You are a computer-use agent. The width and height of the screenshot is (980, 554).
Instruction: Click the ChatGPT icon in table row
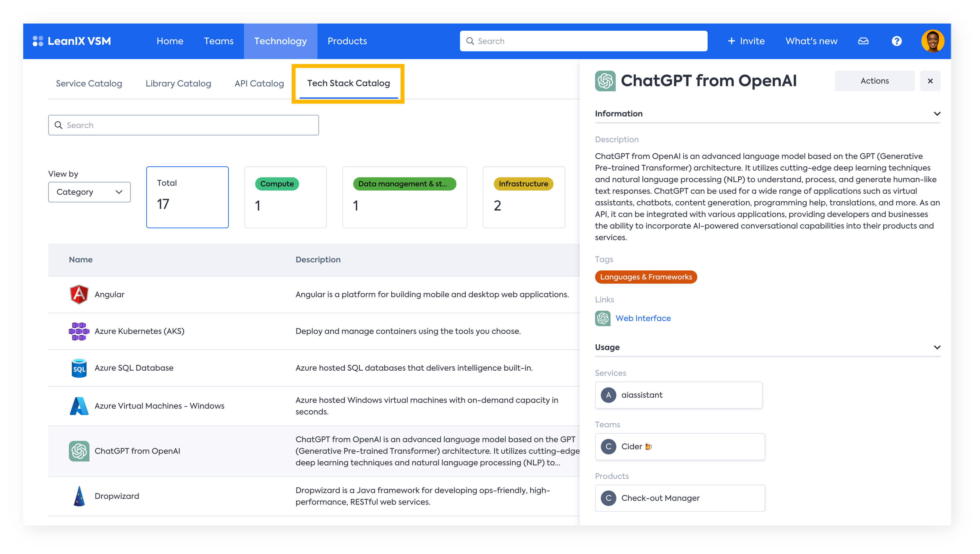coord(79,451)
